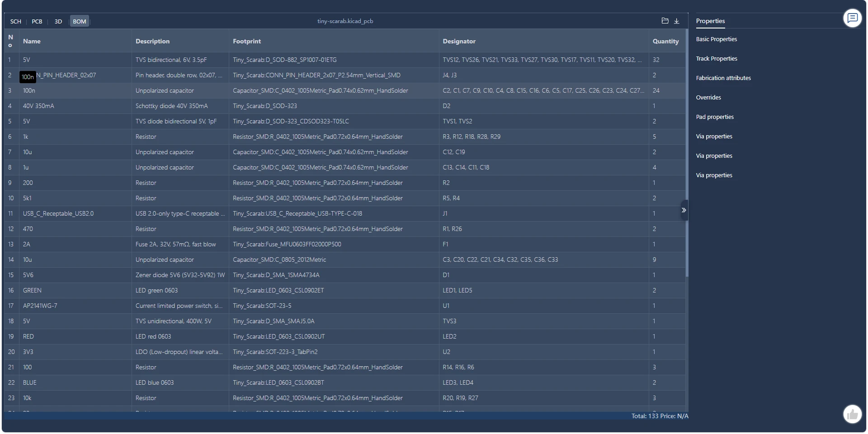The image size is (868, 434).
Task: Select the AP2141WG-7 component row
Action: point(40,306)
